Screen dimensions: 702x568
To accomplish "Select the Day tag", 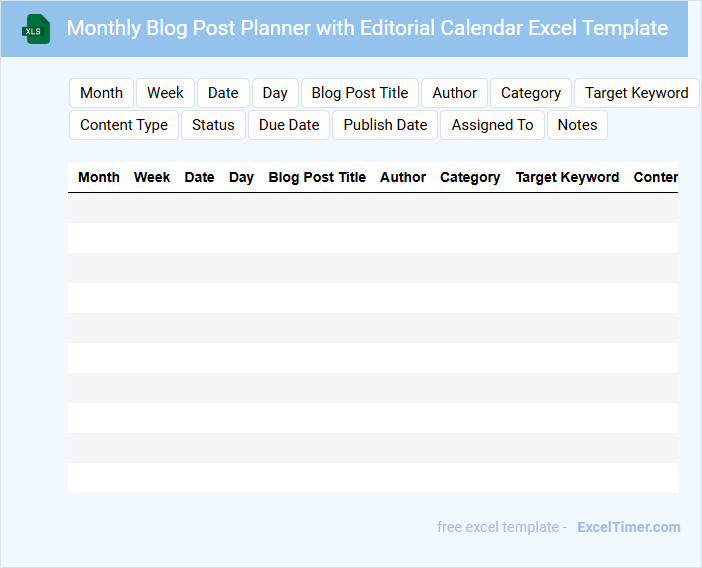I will [275, 93].
